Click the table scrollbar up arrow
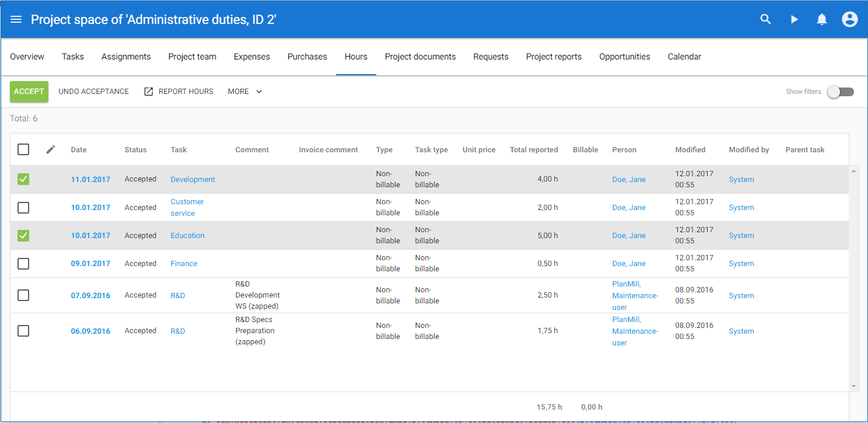The width and height of the screenshot is (868, 423). pos(854,171)
